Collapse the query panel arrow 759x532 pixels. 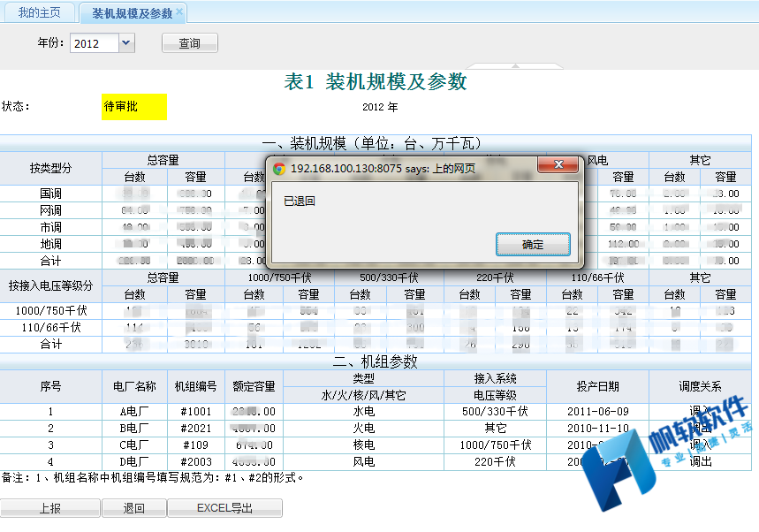(x=515, y=65)
